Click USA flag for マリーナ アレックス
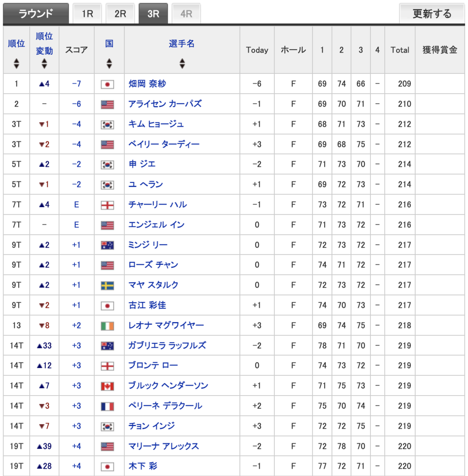This screenshot has height=476, width=468. tap(107, 447)
